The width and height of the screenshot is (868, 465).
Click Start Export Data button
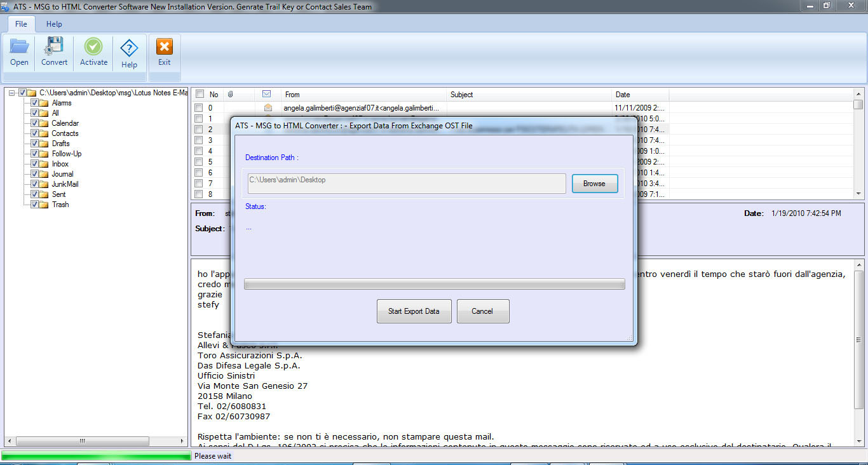click(414, 311)
